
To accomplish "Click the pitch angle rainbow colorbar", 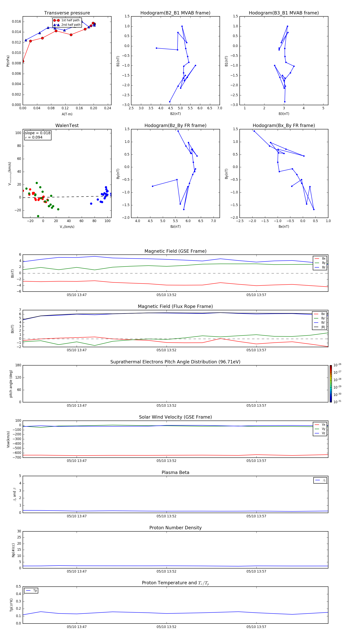I will tap(331, 384).
